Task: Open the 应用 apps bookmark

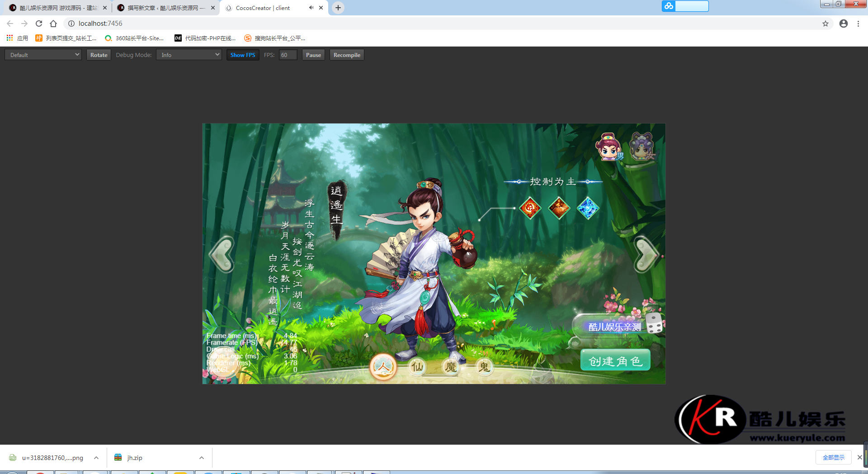Action: coord(17,38)
